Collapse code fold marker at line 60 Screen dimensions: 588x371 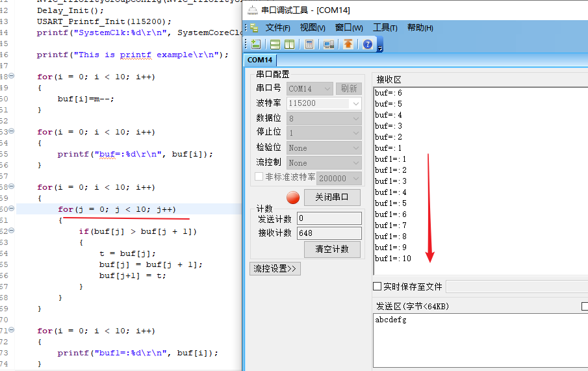click(12, 209)
